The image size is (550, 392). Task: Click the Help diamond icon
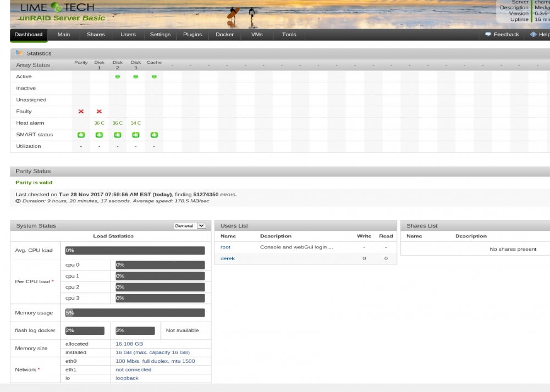pos(533,34)
